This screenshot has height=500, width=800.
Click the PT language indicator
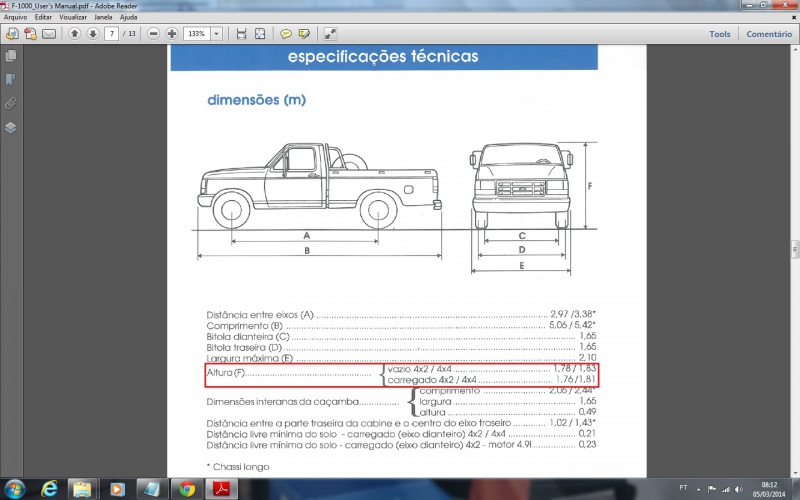(683, 488)
